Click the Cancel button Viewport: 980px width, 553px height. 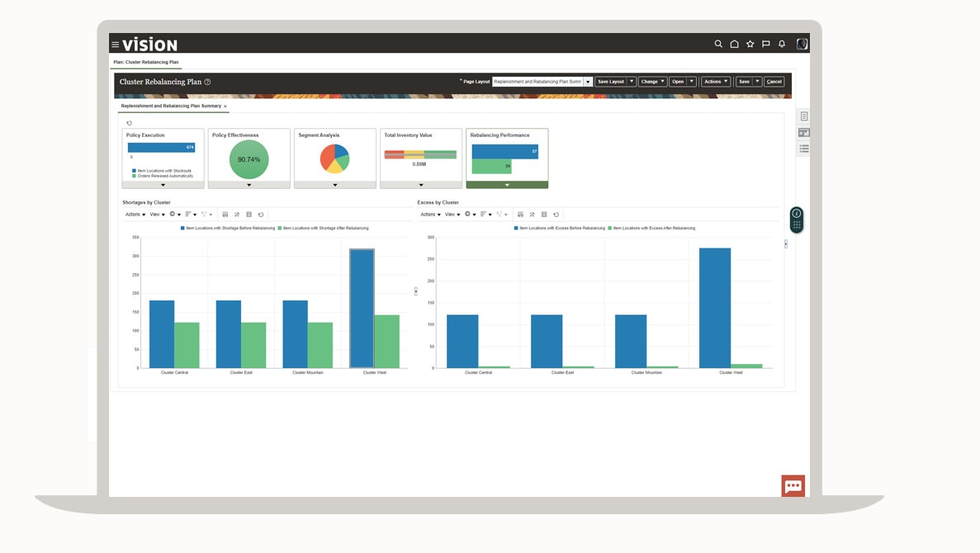(774, 81)
